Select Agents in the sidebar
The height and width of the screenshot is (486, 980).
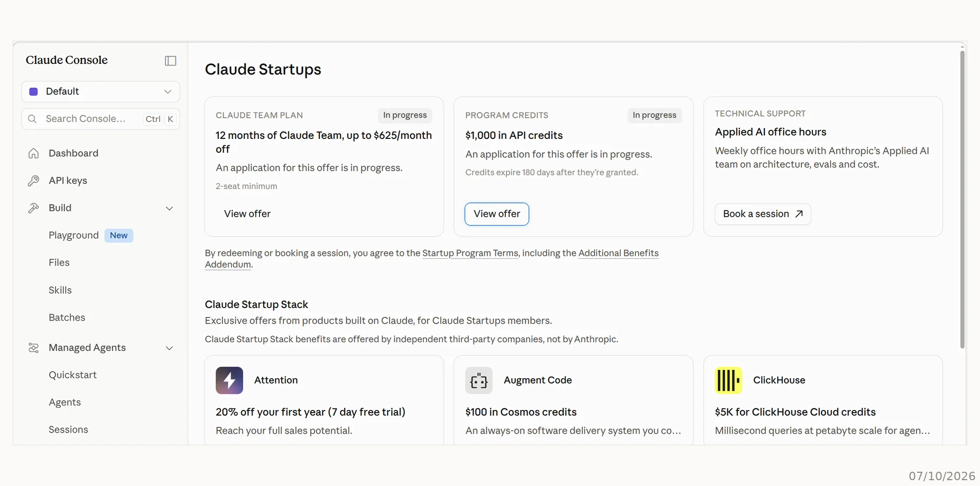[65, 402]
